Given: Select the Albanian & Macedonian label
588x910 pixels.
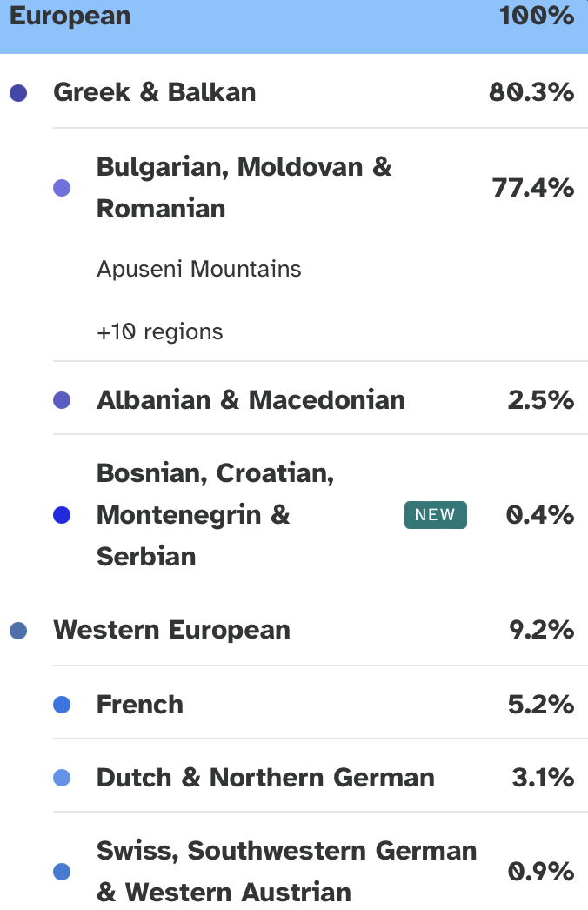Looking at the screenshot, I should click(251, 400).
